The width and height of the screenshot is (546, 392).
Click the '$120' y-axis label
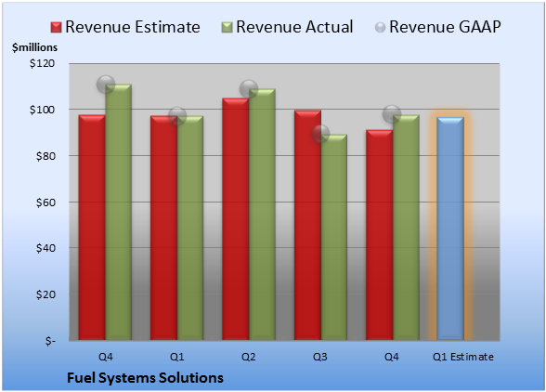pyautogui.click(x=42, y=63)
